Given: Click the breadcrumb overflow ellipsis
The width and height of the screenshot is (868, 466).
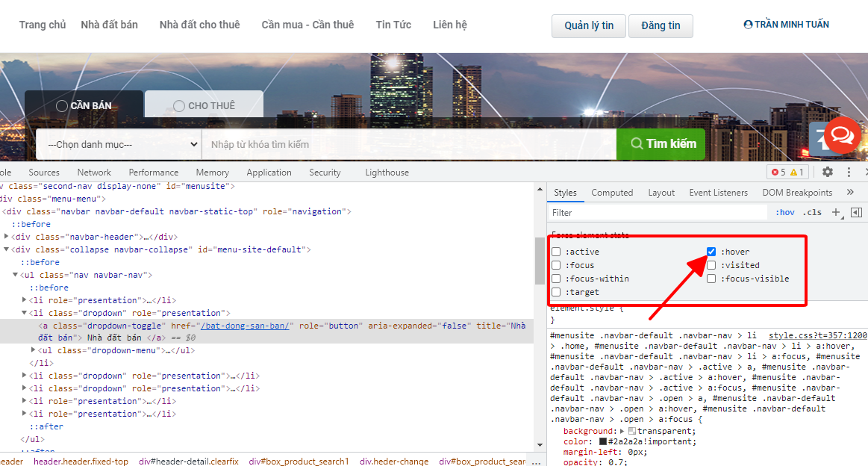Looking at the screenshot, I should [536, 462].
